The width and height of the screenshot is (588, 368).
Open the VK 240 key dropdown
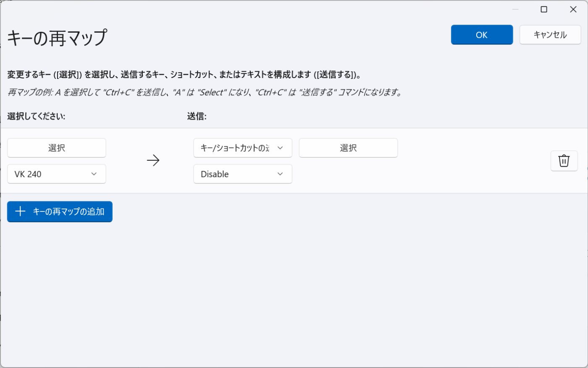click(57, 174)
